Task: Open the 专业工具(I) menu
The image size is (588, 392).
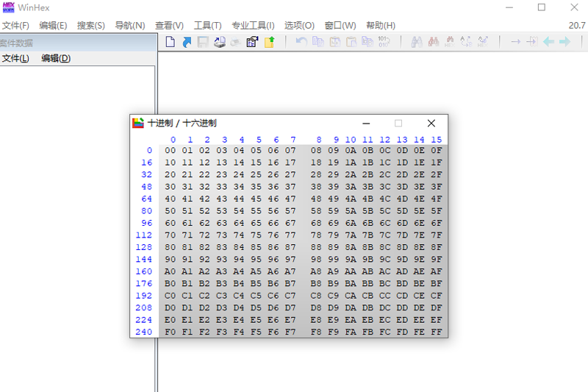Action: click(253, 26)
